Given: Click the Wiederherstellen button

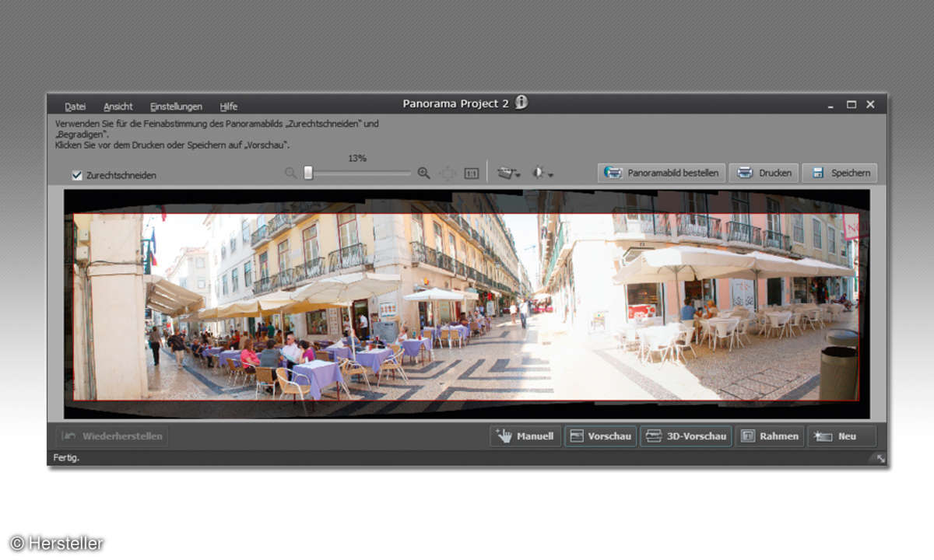Looking at the screenshot, I should tap(112, 436).
